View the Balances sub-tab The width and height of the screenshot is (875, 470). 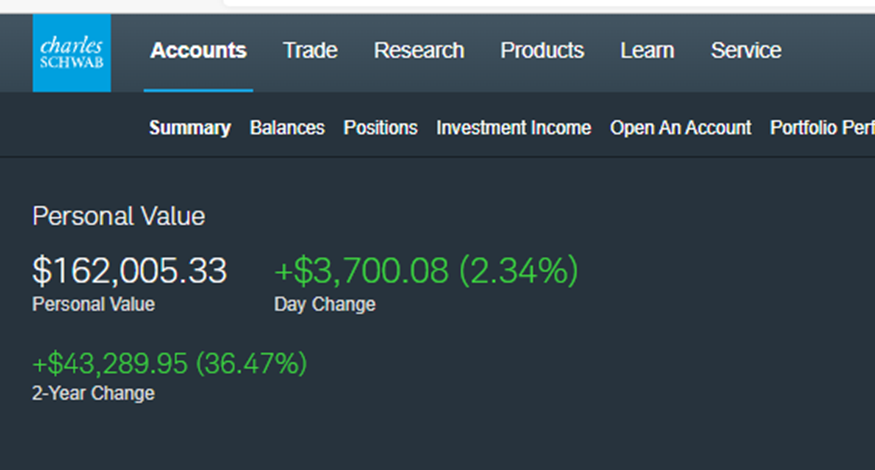(287, 128)
